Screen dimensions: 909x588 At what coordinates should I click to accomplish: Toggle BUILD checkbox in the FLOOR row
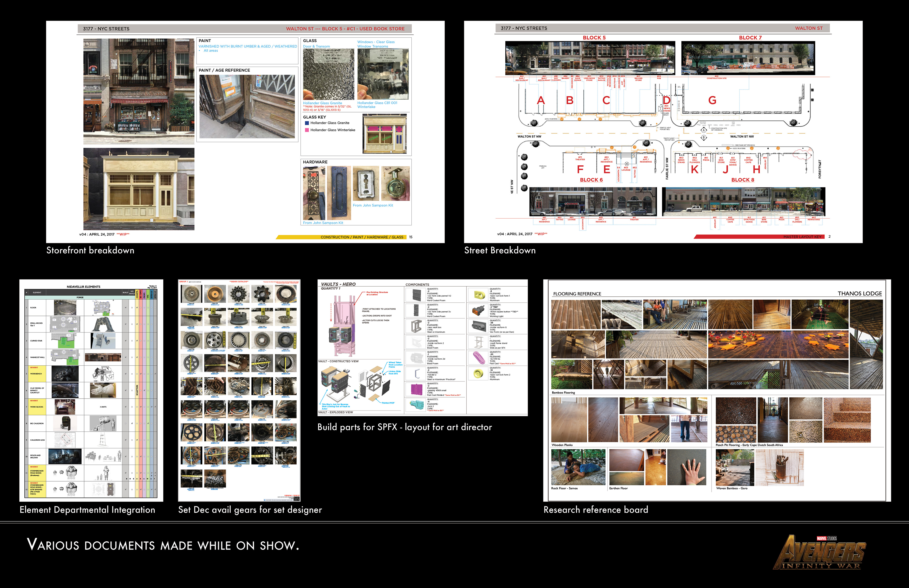[126, 307]
